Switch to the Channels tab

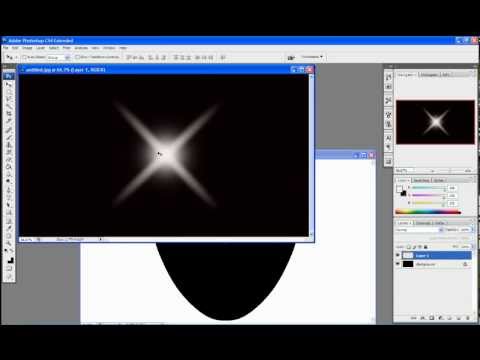click(423, 223)
